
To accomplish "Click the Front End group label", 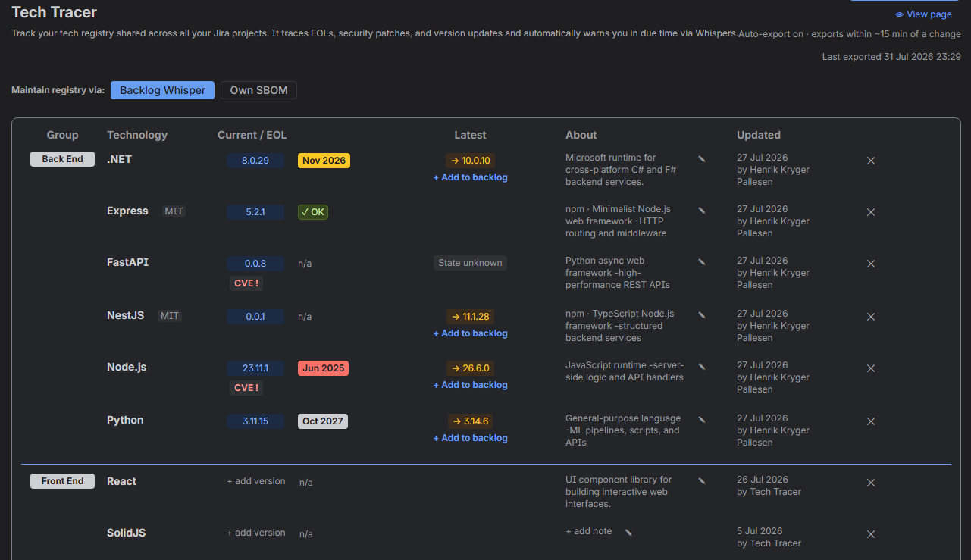I will pos(62,481).
